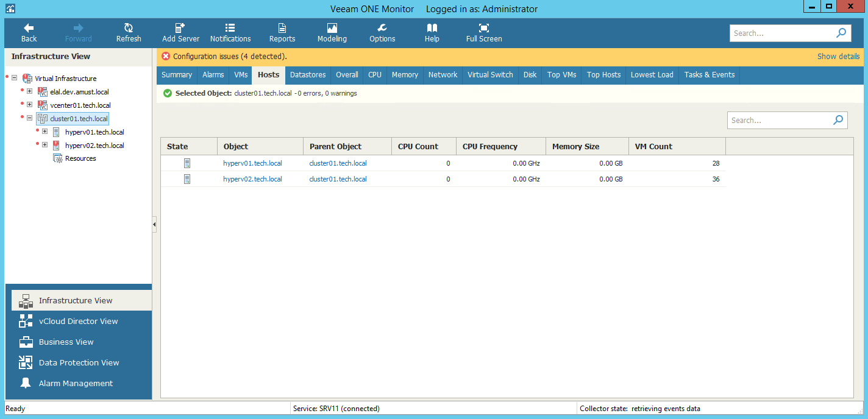Open hyperv01.tech.local link in Object column
Viewport: 868px width, 419px height.
(252, 163)
